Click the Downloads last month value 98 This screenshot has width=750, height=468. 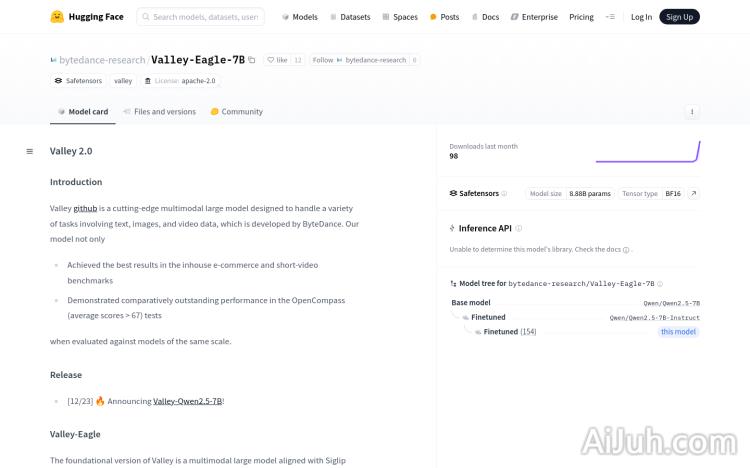tap(453, 156)
